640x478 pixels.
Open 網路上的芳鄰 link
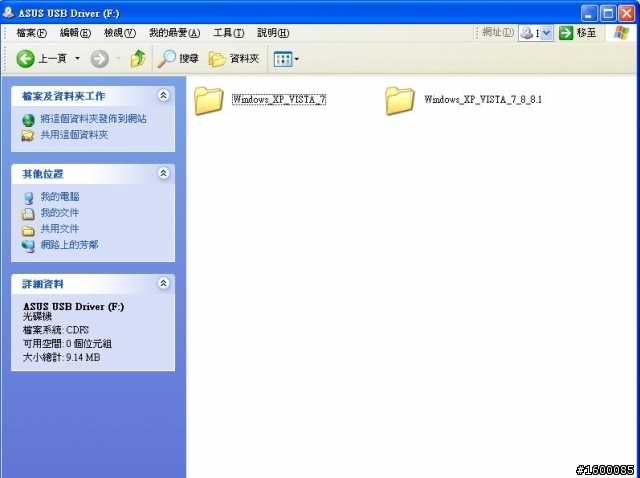[x=69, y=245]
